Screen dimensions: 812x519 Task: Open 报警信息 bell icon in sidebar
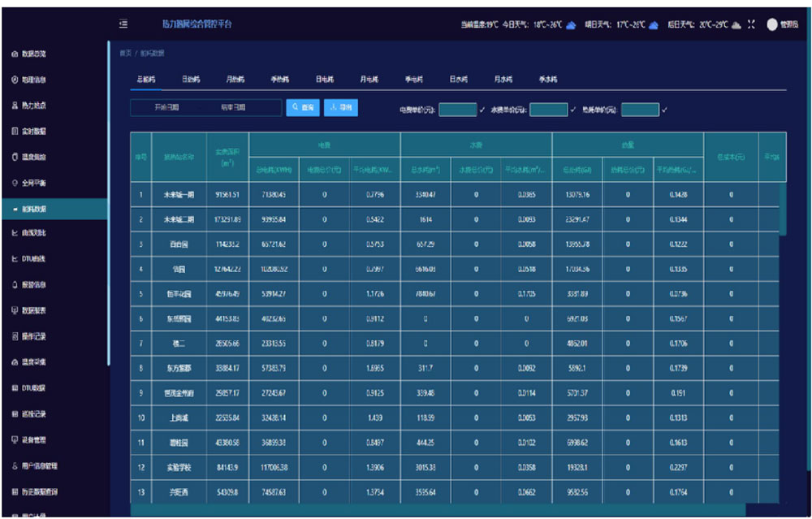(15, 284)
